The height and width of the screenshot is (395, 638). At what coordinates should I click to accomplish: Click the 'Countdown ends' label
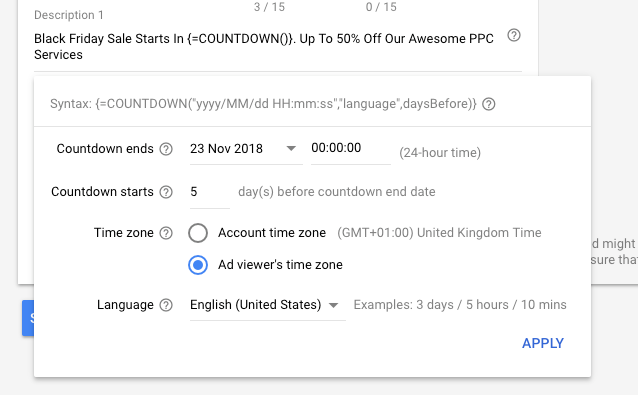click(x=105, y=149)
